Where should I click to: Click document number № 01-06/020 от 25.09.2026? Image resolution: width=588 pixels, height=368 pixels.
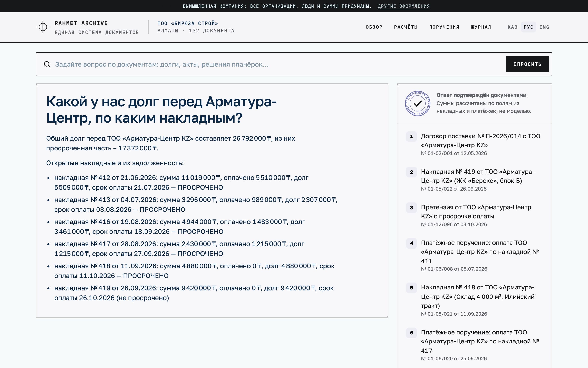point(454,359)
